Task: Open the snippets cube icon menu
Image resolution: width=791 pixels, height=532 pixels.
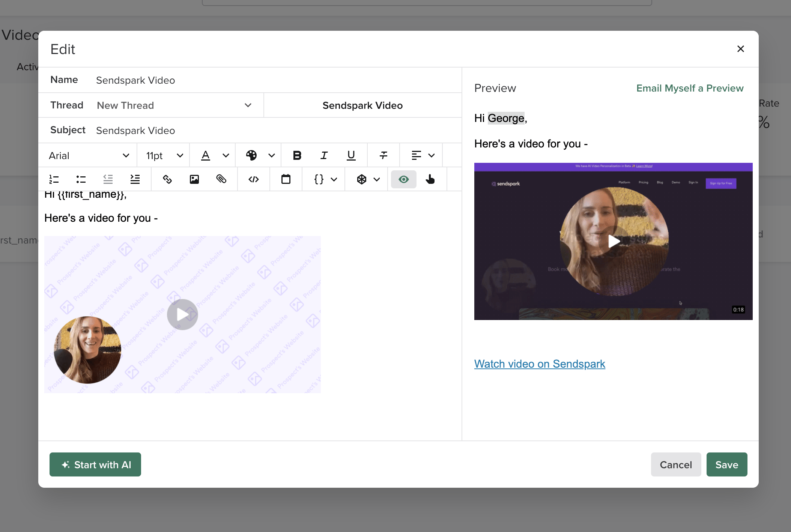Action: point(362,179)
